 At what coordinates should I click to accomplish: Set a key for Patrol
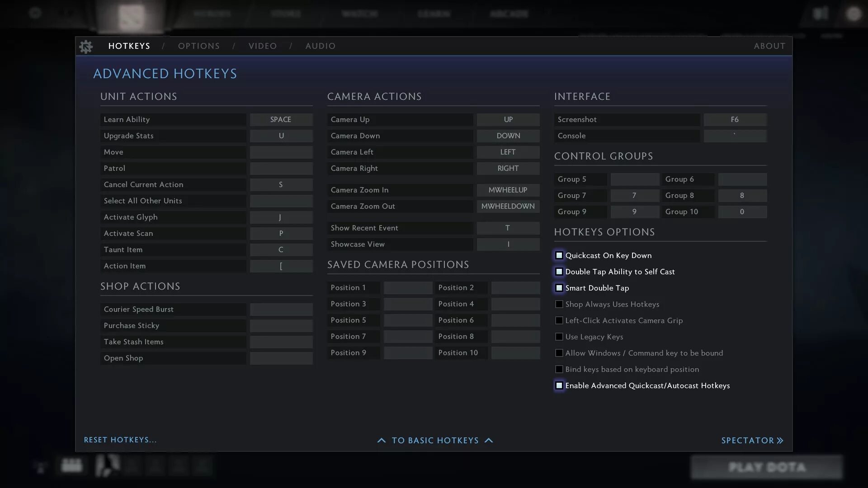coord(281,169)
